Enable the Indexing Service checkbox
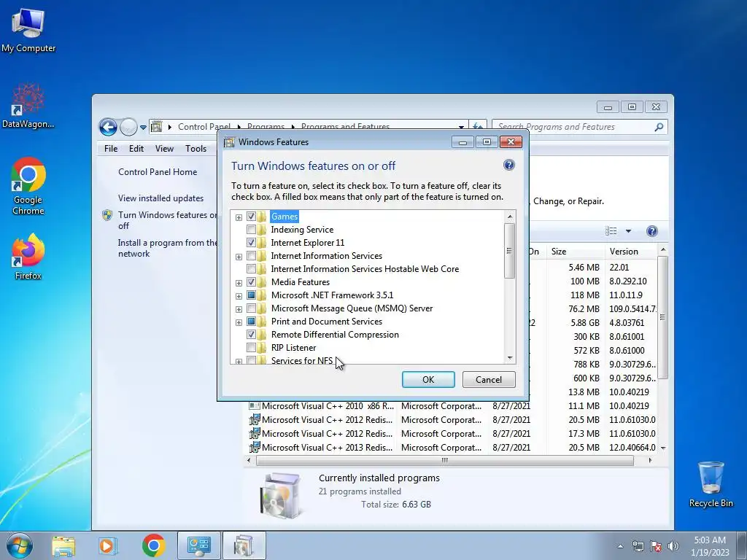The image size is (747, 560). pos(251,230)
